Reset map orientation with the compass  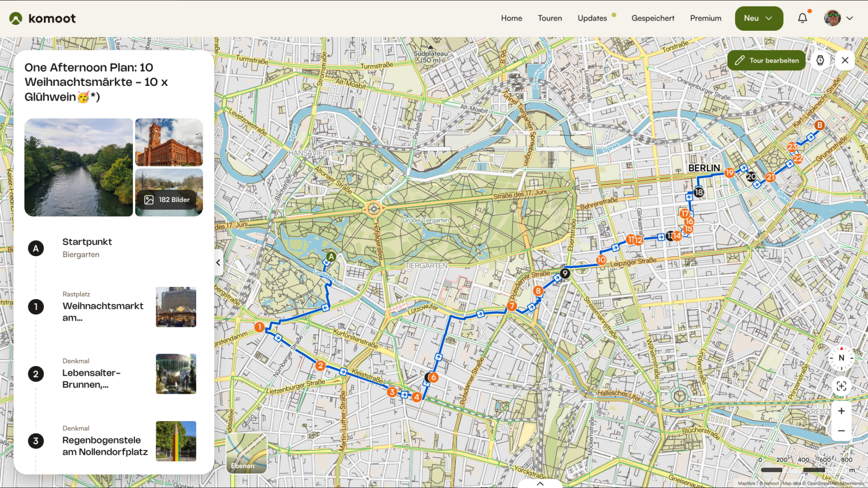(x=841, y=358)
